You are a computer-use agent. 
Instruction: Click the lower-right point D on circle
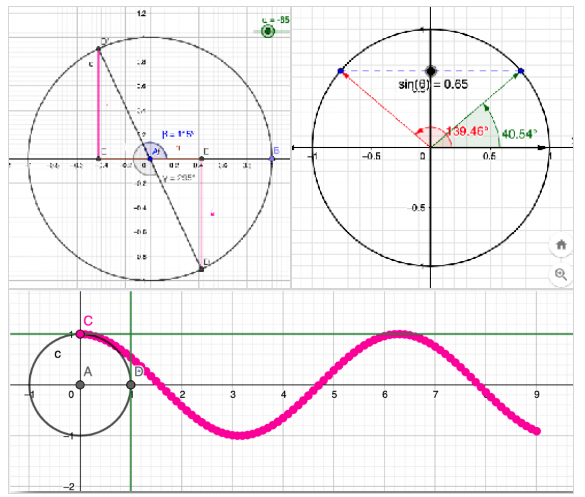coord(201,269)
